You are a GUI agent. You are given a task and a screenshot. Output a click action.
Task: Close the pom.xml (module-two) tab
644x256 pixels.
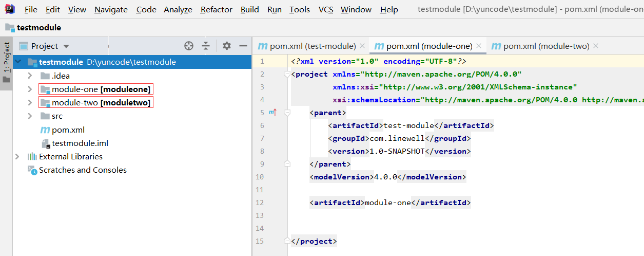point(595,46)
